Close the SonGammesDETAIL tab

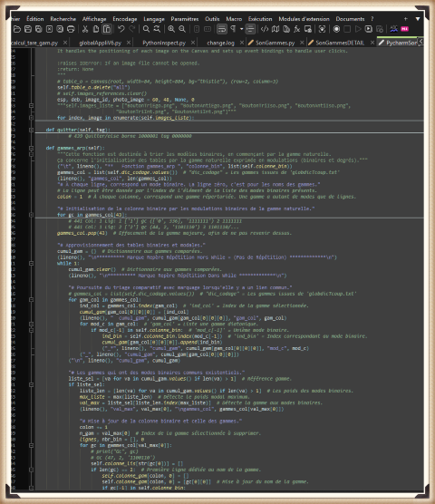pos(372,43)
